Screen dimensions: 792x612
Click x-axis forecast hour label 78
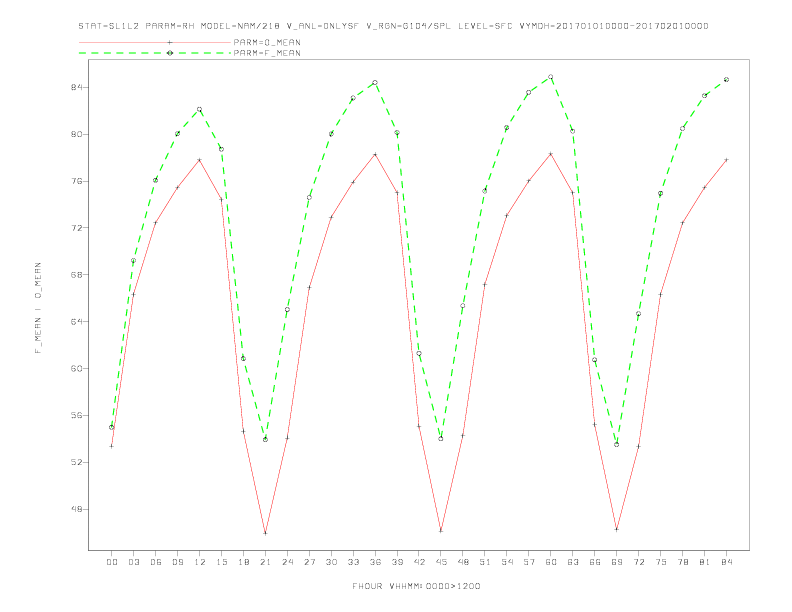(x=682, y=562)
